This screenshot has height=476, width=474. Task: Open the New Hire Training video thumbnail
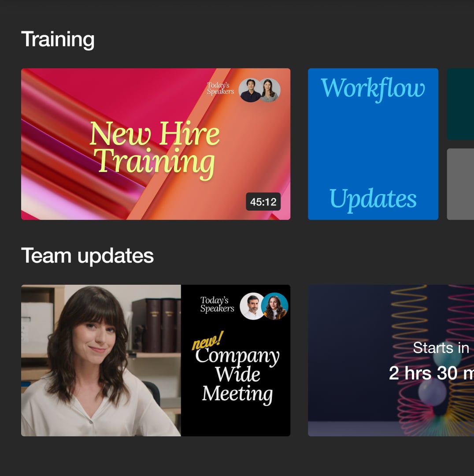pyautogui.click(x=156, y=144)
